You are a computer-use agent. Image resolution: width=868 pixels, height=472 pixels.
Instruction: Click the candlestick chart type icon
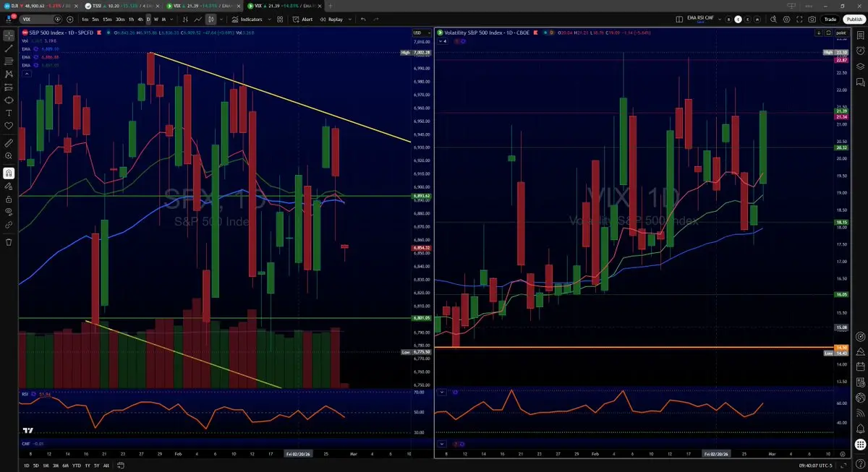click(210, 19)
